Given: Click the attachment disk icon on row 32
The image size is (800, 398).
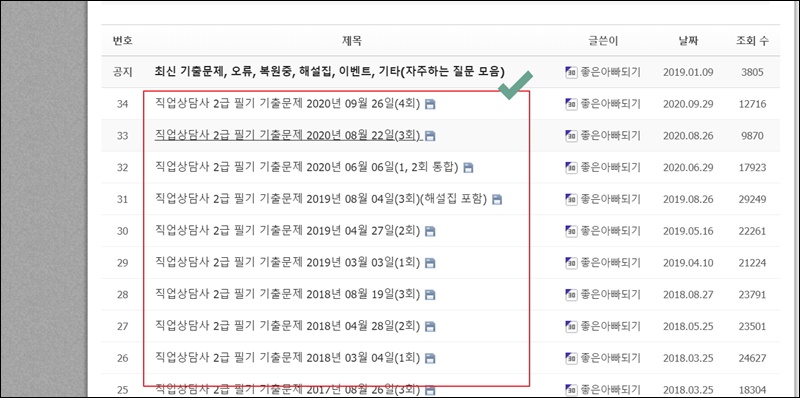Looking at the screenshot, I should click(x=468, y=168).
